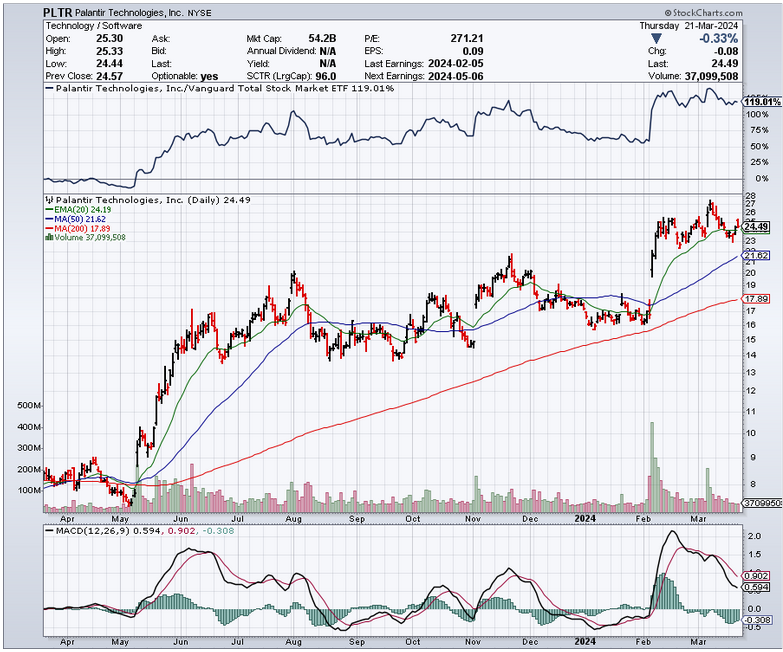The height and width of the screenshot is (652, 783).
Task: Click the PLTR ticker symbol in header
Action: pyautogui.click(x=58, y=10)
